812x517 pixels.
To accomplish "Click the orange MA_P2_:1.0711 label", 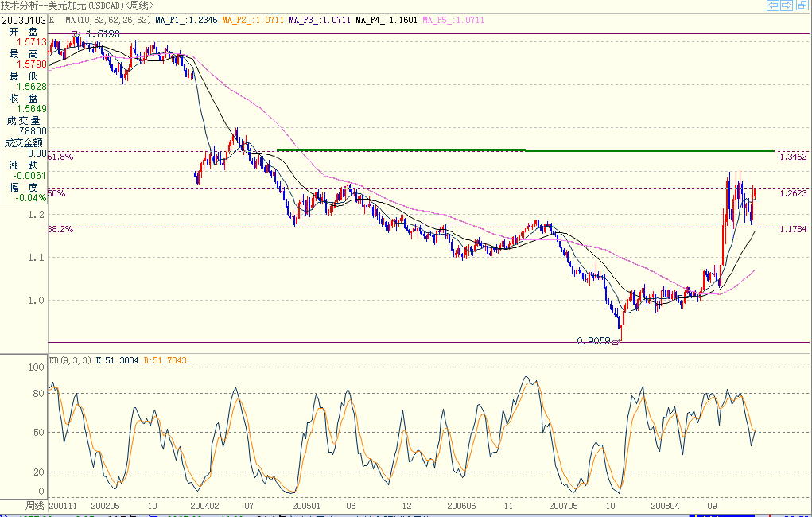I will pyautogui.click(x=253, y=20).
